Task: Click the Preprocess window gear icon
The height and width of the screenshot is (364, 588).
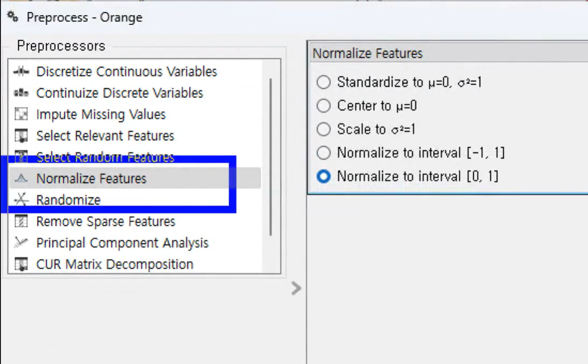Action: (13, 17)
